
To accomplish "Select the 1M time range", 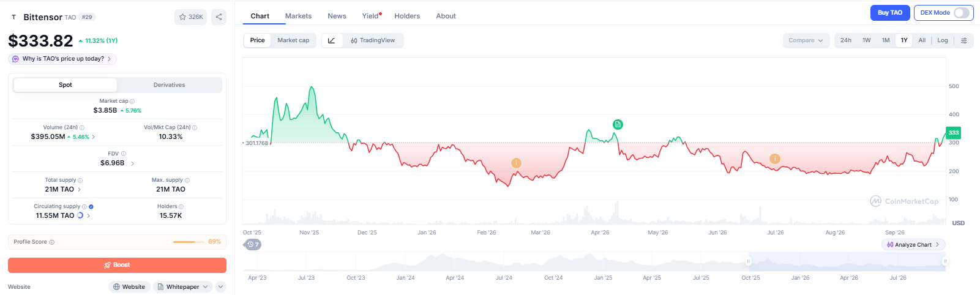I will point(886,40).
